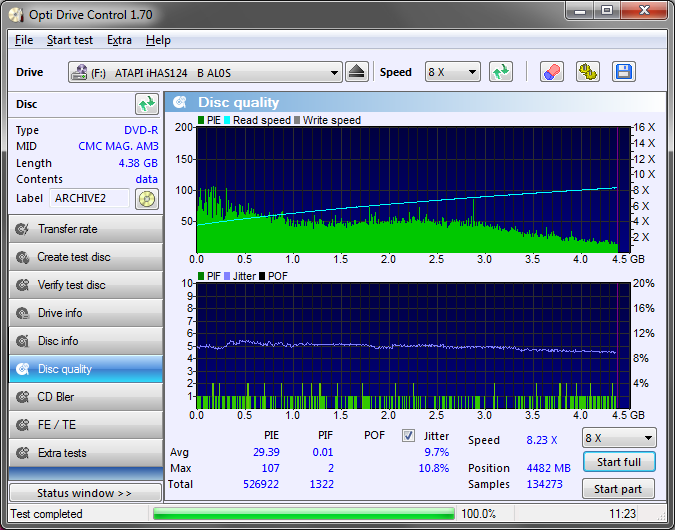Click the Transfer rate sidebar icon
The width and height of the screenshot is (675, 530).
point(22,229)
